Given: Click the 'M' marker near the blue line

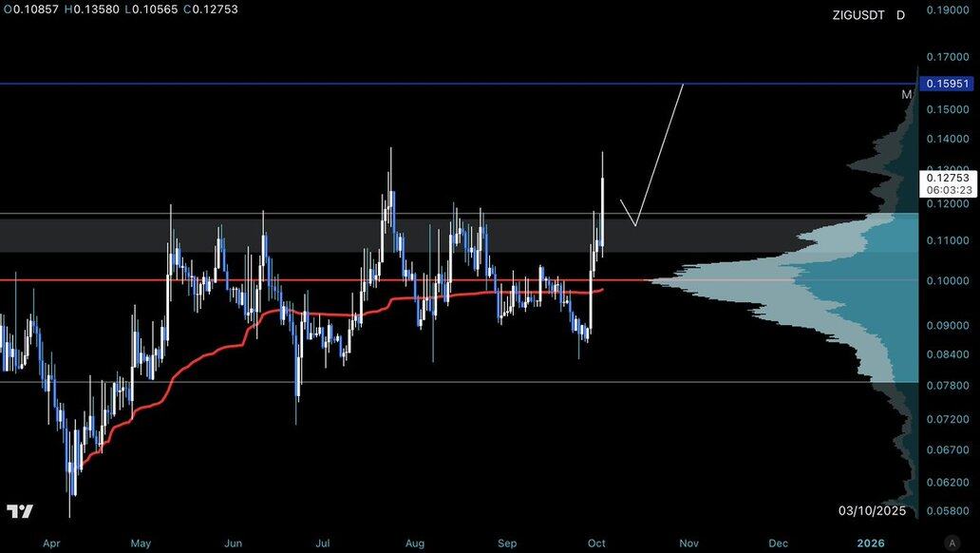Looking at the screenshot, I should pos(906,95).
